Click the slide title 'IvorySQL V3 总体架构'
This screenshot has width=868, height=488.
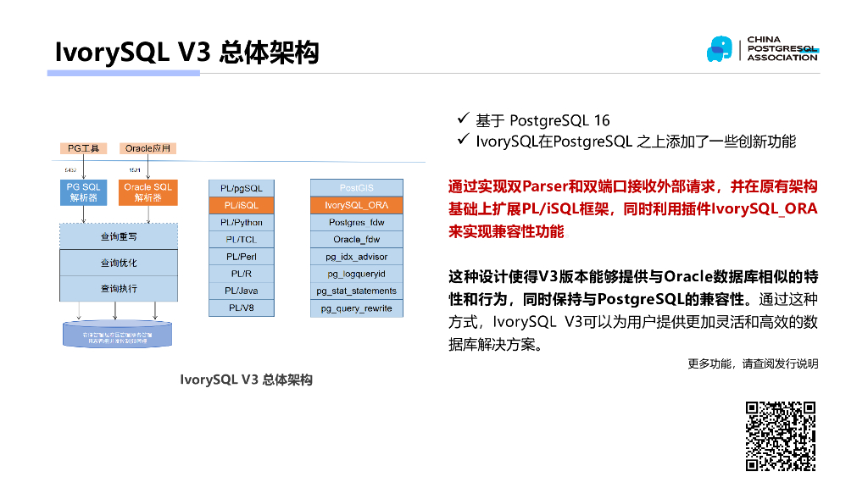(x=186, y=53)
